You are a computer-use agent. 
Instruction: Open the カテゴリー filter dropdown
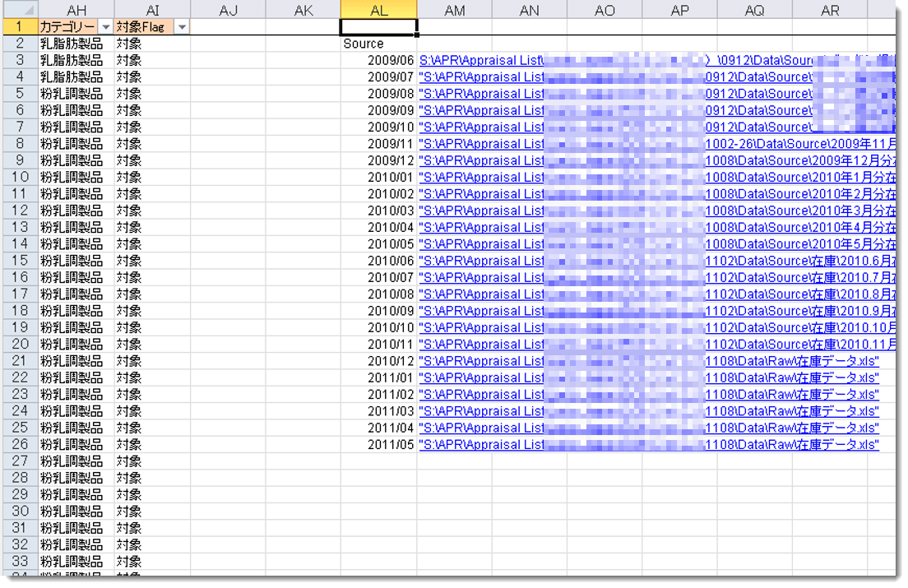click(105, 27)
